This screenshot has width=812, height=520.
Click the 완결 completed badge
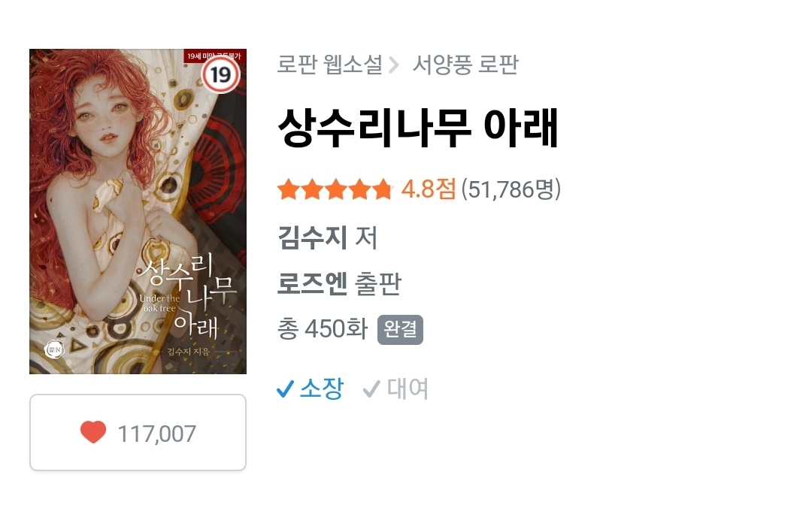(400, 329)
